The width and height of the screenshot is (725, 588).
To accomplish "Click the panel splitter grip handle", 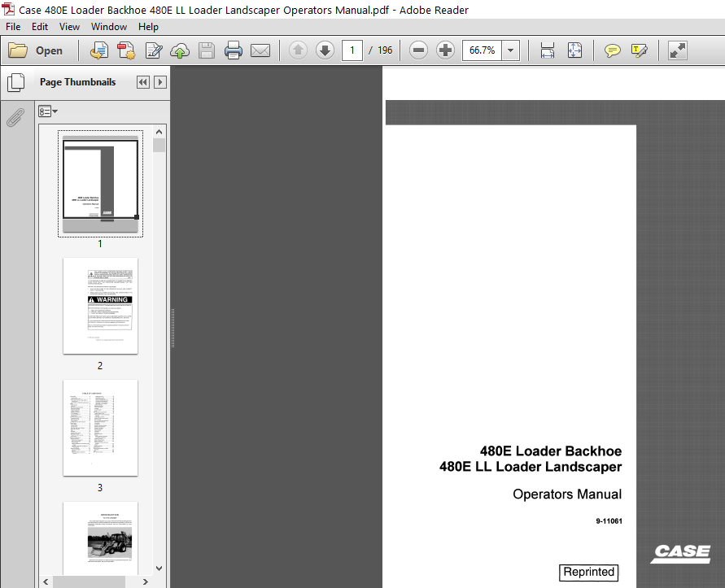I will pos(173,327).
